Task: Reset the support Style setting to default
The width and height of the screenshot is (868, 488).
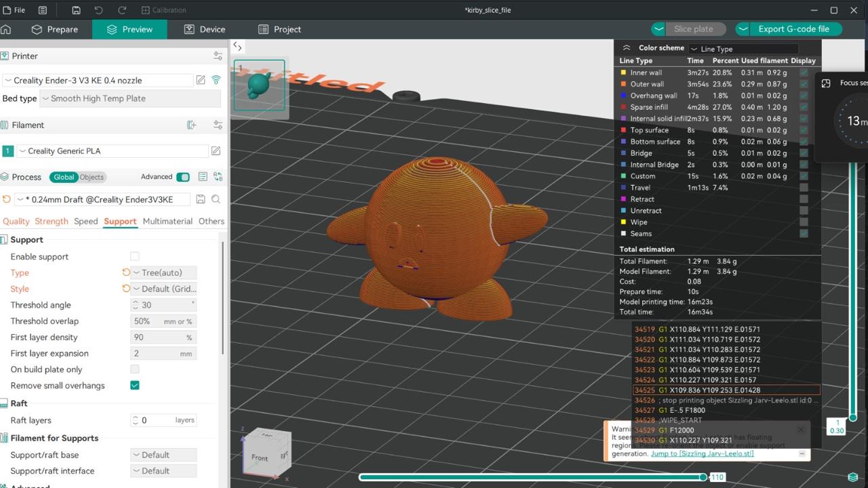Action: click(x=125, y=289)
